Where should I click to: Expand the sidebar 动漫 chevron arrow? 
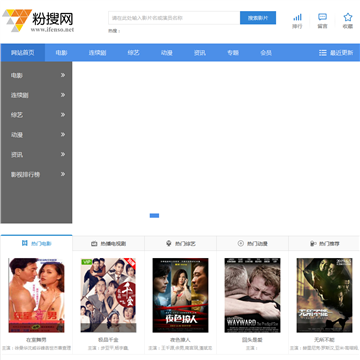point(63,135)
